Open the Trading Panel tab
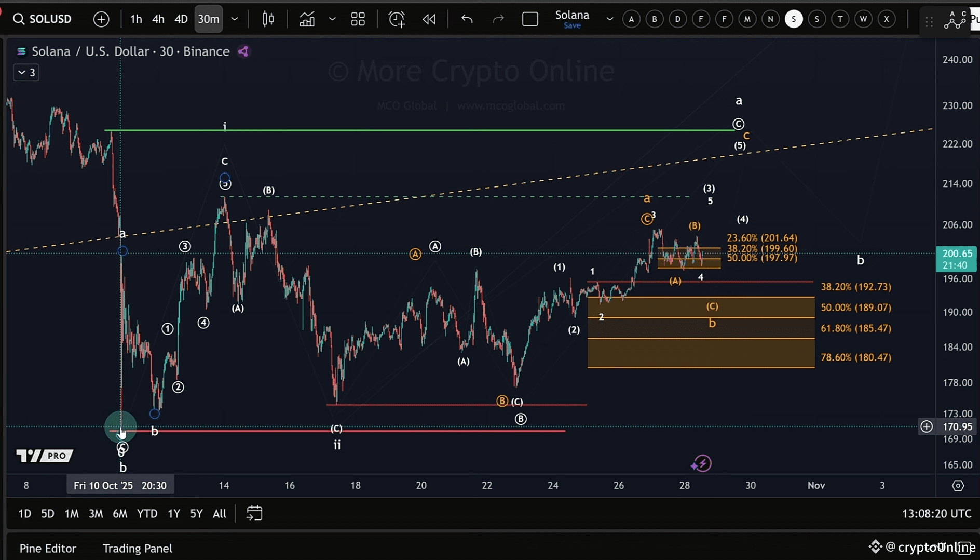This screenshot has height=560, width=980. pos(137,548)
